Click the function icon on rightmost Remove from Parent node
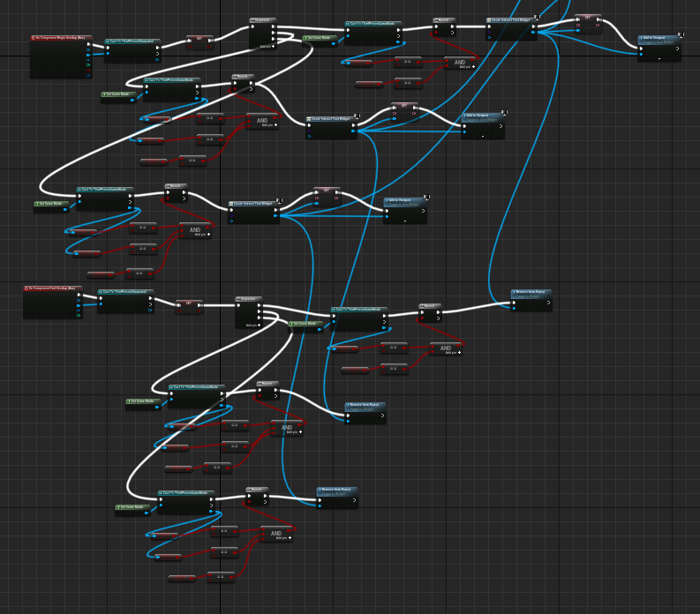The height and width of the screenshot is (614, 700). [516, 292]
